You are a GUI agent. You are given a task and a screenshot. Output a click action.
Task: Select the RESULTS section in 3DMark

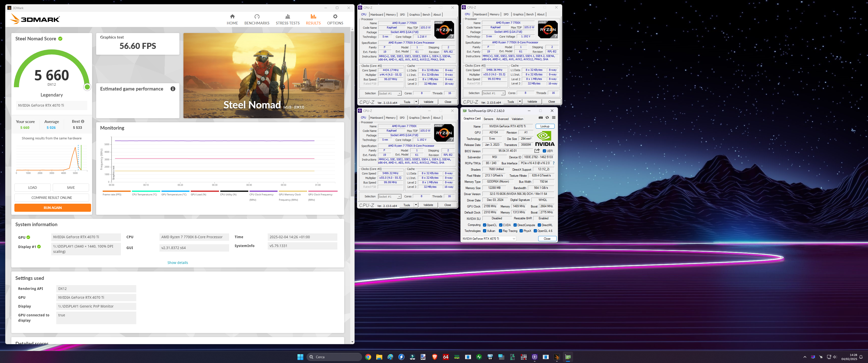coord(313,19)
